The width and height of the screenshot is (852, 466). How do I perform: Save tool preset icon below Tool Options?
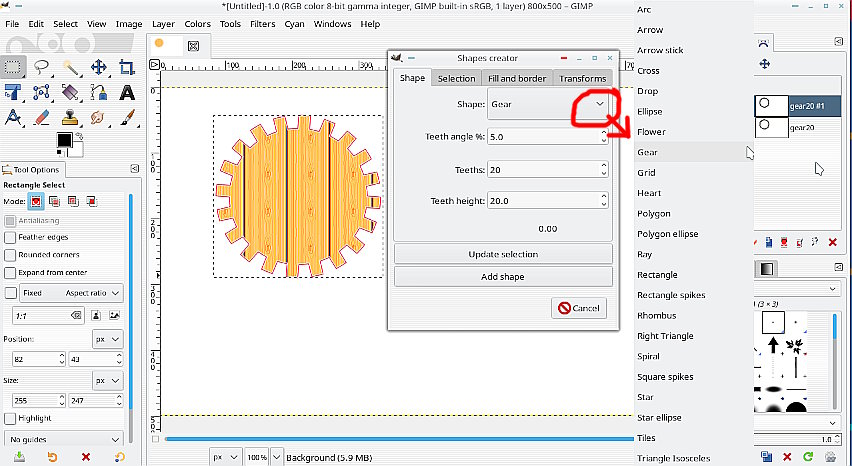(x=19, y=457)
